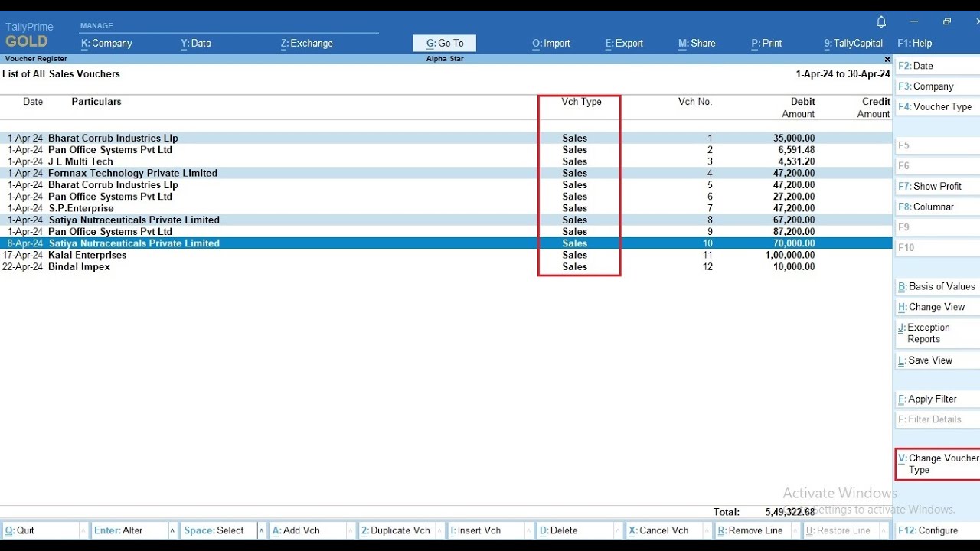Select Bharat Corrub Industries Llp voucher no. 1

tap(446, 139)
